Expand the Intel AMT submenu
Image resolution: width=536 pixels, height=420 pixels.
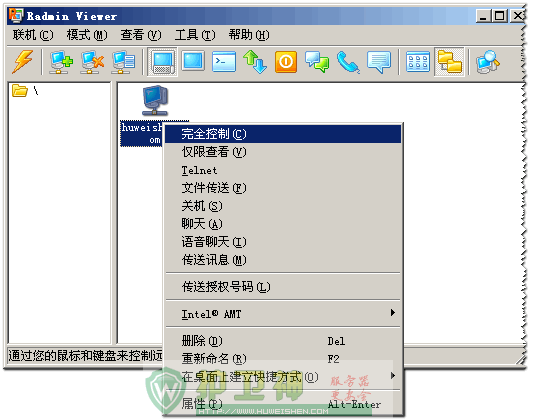[x=283, y=314]
